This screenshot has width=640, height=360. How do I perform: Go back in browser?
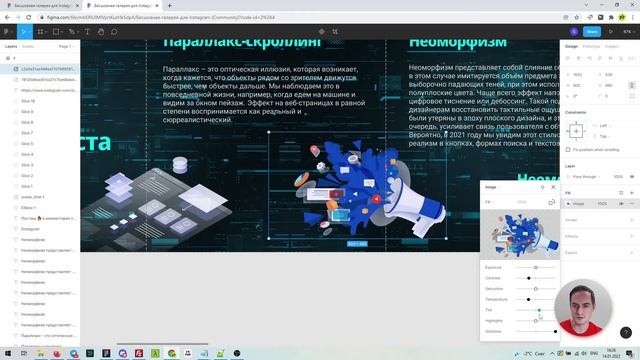7,18
